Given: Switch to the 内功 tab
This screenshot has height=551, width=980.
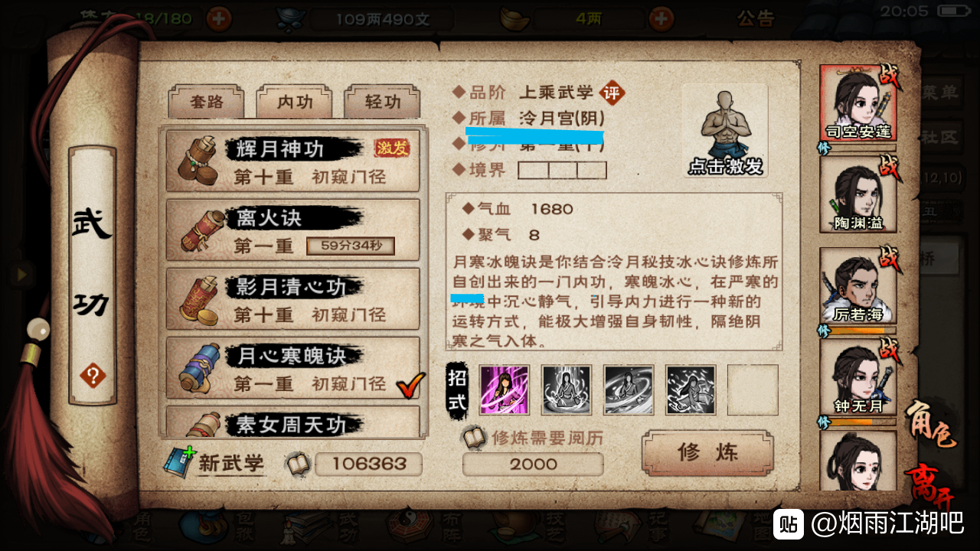Looking at the screenshot, I should point(295,103).
